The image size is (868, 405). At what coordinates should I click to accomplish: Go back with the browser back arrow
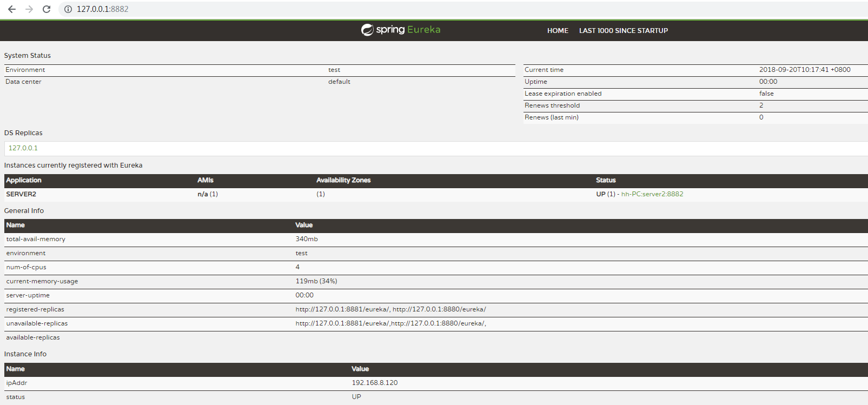click(12, 9)
